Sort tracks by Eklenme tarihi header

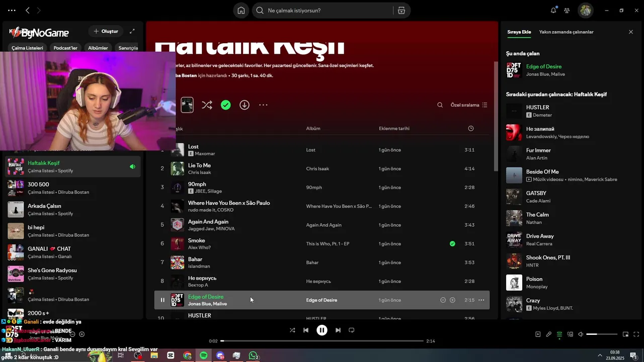[x=394, y=128]
